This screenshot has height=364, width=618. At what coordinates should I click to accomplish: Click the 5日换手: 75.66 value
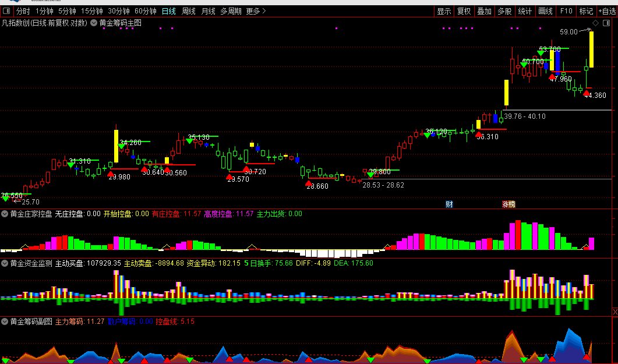269,263
